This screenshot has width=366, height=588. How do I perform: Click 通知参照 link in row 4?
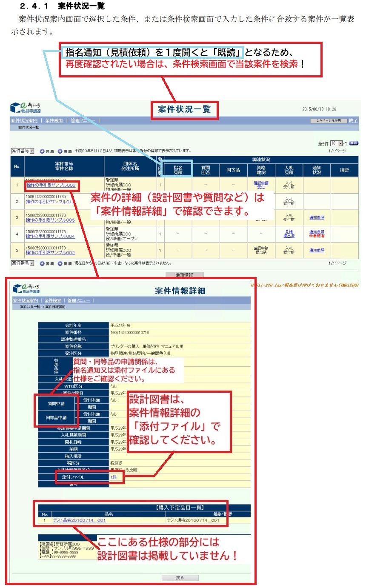(x=317, y=232)
